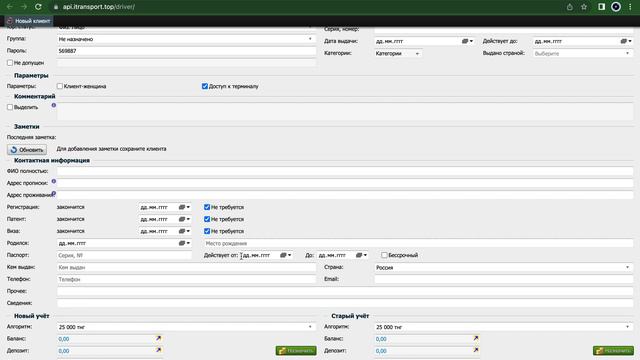Click arrow icon by Старый учёт Депозит
Viewport: 640px width, 360px height.
[476, 350]
